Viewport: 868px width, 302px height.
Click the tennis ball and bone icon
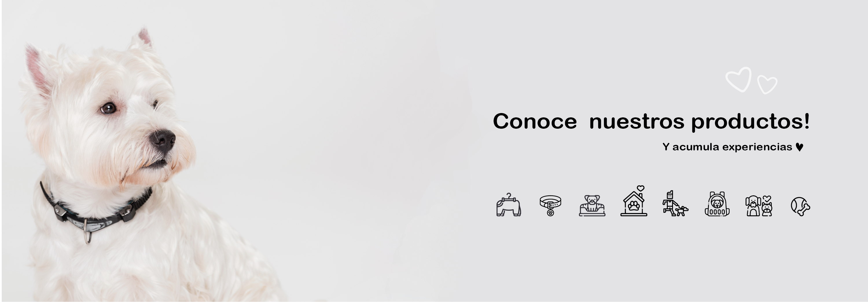point(801,207)
